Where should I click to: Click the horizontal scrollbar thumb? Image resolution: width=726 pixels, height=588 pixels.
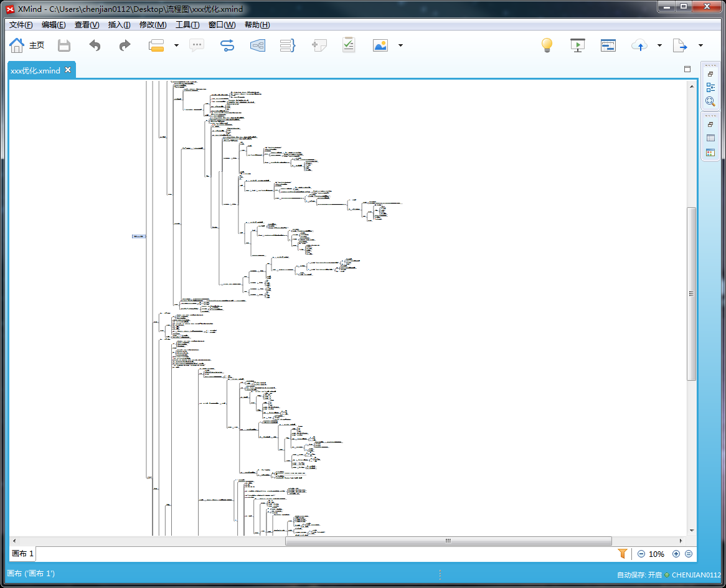pyautogui.click(x=448, y=541)
